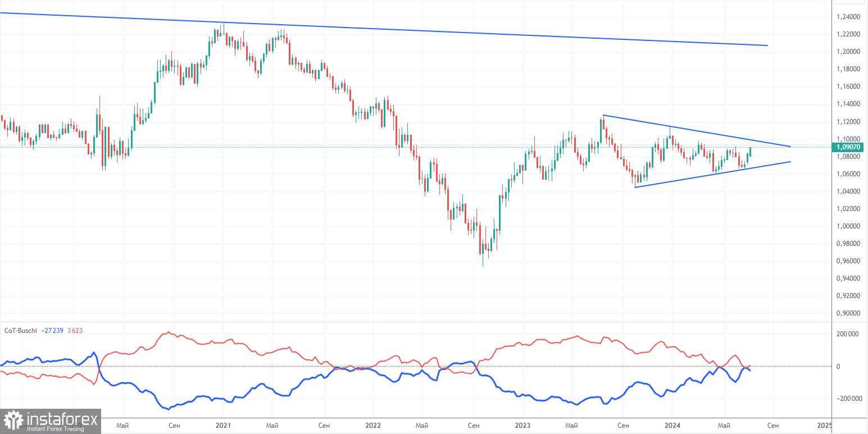Viewport: 868px width, 434px height.
Task: Click the current price tag 1,09070
Action: 848,147
